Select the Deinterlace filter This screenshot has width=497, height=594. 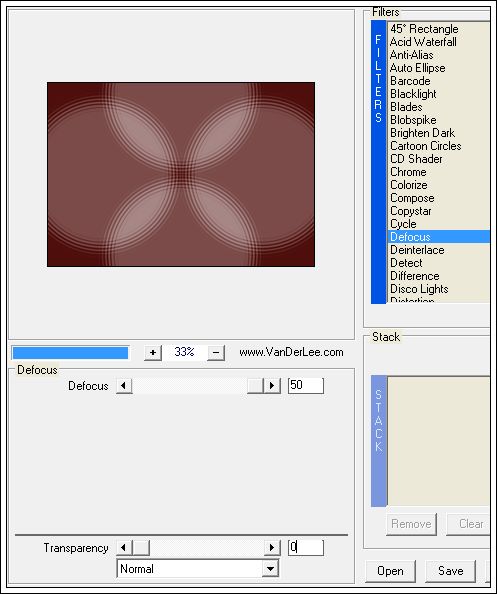[417, 250]
